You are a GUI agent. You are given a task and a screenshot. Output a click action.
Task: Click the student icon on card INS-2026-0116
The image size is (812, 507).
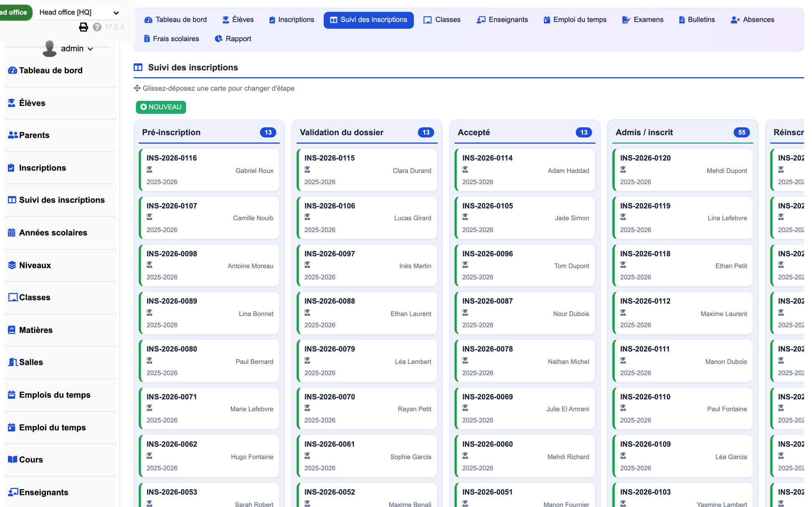coord(149,169)
